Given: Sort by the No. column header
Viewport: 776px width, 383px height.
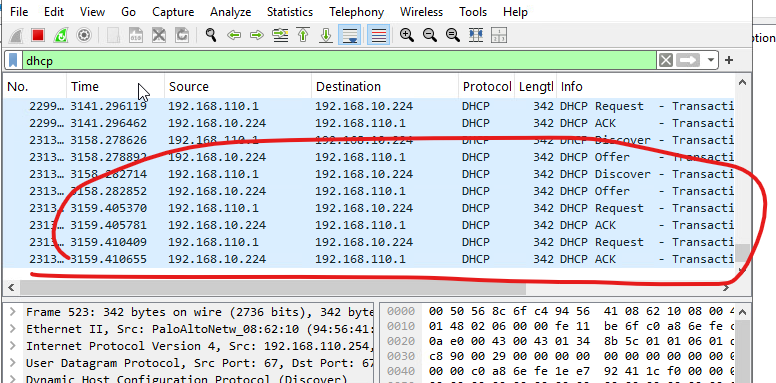Looking at the screenshot, I should [x=35, y=87].
